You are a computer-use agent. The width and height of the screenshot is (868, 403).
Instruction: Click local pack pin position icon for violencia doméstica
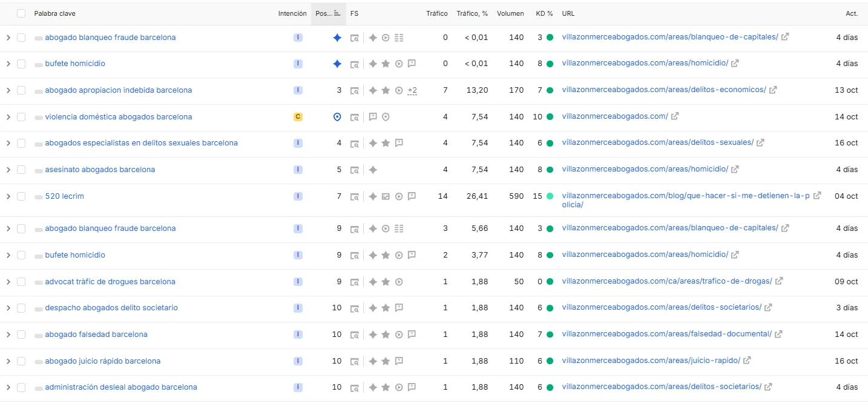pos(337,117)
